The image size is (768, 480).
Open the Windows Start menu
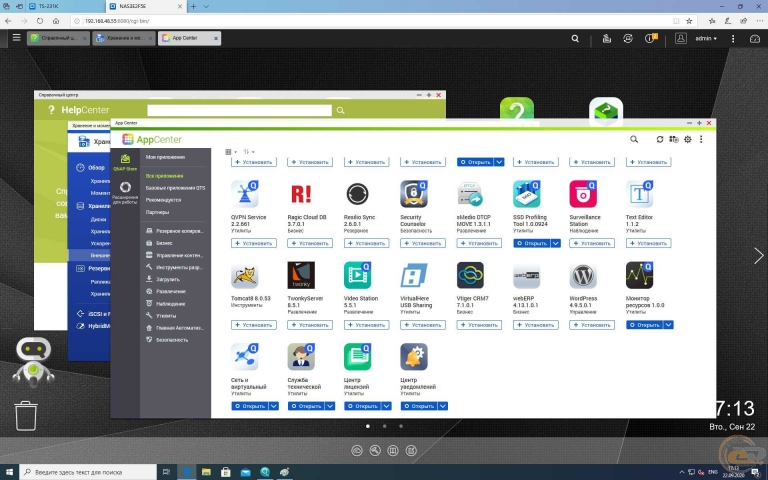point(9,472)
